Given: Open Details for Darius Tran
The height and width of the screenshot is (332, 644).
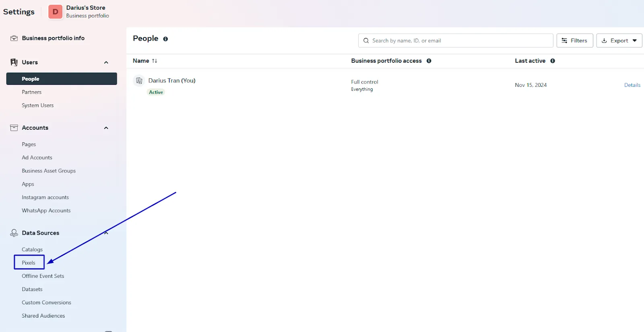Looking at the screenshot, I should tap(632, 85).
